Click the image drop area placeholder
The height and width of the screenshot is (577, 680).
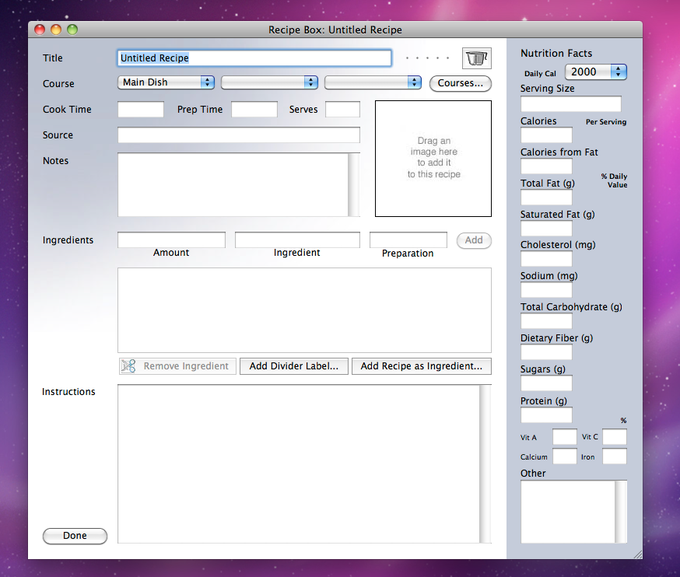(433, 158)
